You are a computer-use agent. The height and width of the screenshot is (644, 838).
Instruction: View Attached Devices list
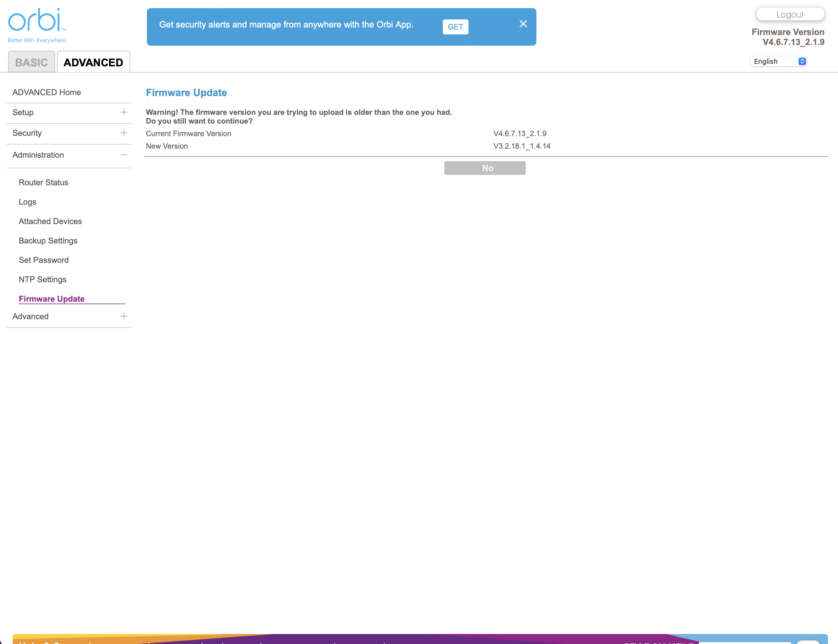click(50, 221)
